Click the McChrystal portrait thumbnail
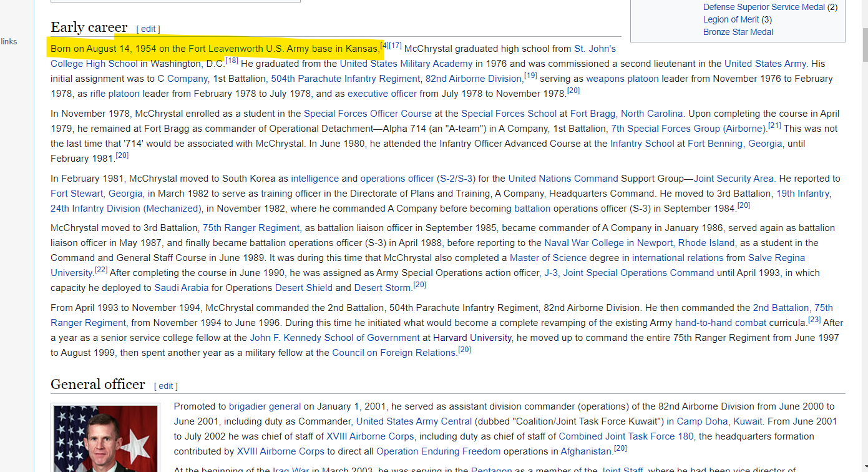The image size is (868, 472). (x=105, y=438)
